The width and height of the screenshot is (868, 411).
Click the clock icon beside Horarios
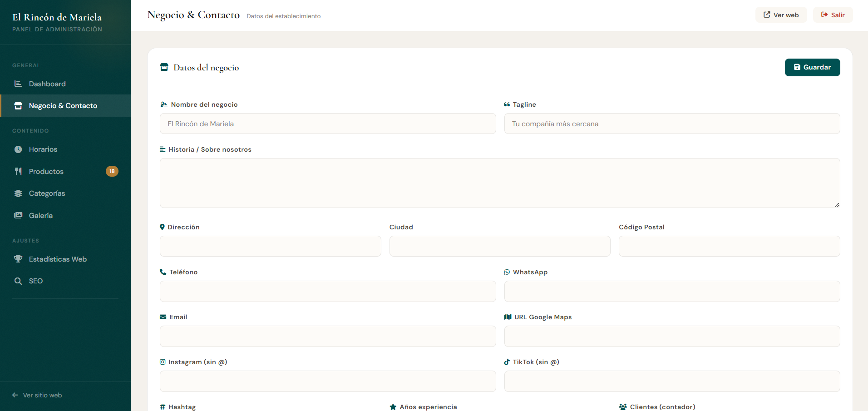click(x=18, y=149)
